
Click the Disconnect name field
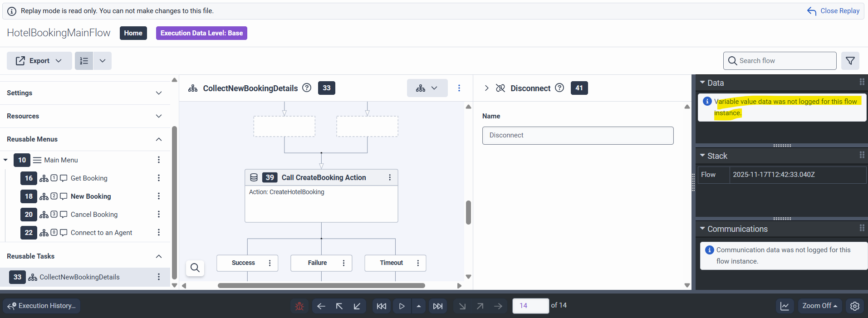[x=578, y=136]
